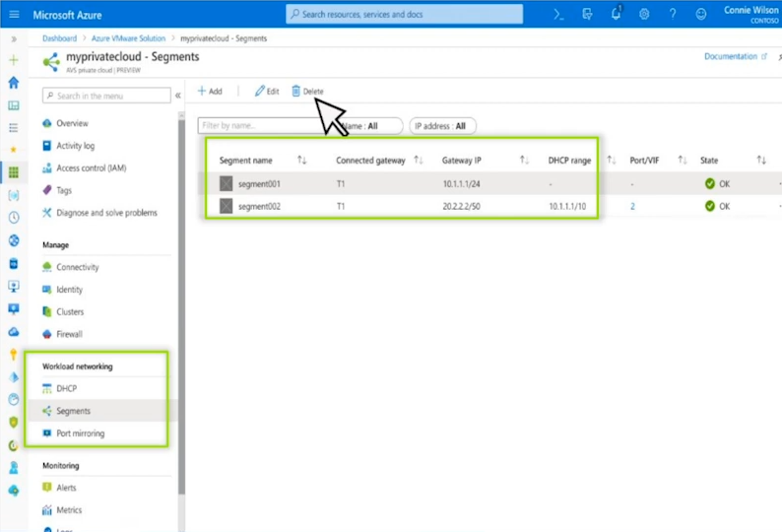Sort by DHCP range column
782x532 pixels.
point(611,161)
